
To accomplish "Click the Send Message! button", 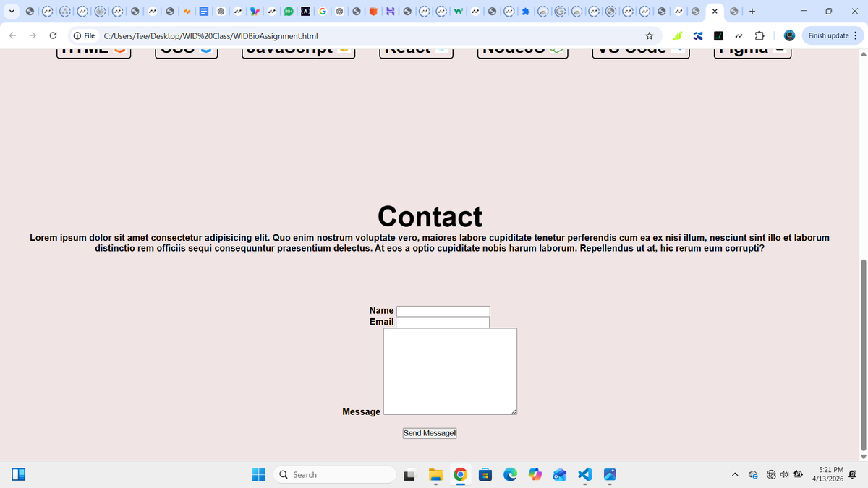I will tap(430, 433).
